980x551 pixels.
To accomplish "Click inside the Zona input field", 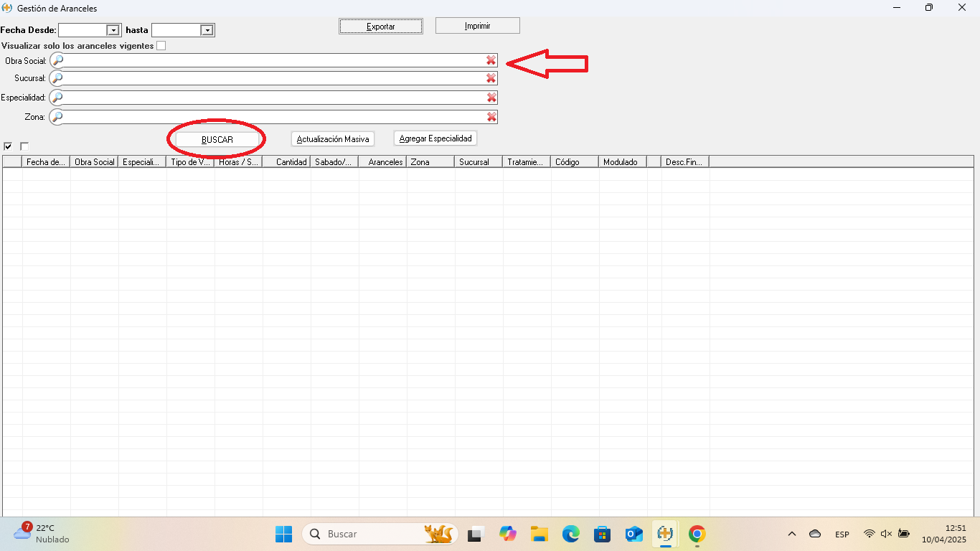I will pyautogui.click(x=273, y=117).
